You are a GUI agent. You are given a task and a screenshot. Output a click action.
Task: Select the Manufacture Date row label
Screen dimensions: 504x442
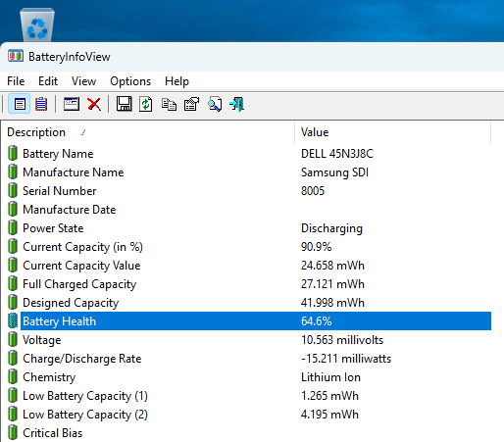click(x=70, y=210)
